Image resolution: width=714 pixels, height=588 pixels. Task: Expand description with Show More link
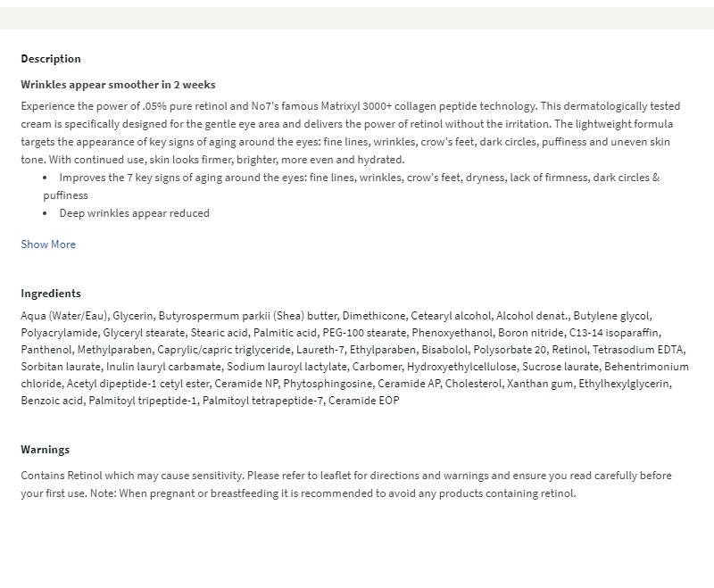[x=48, y=244]
